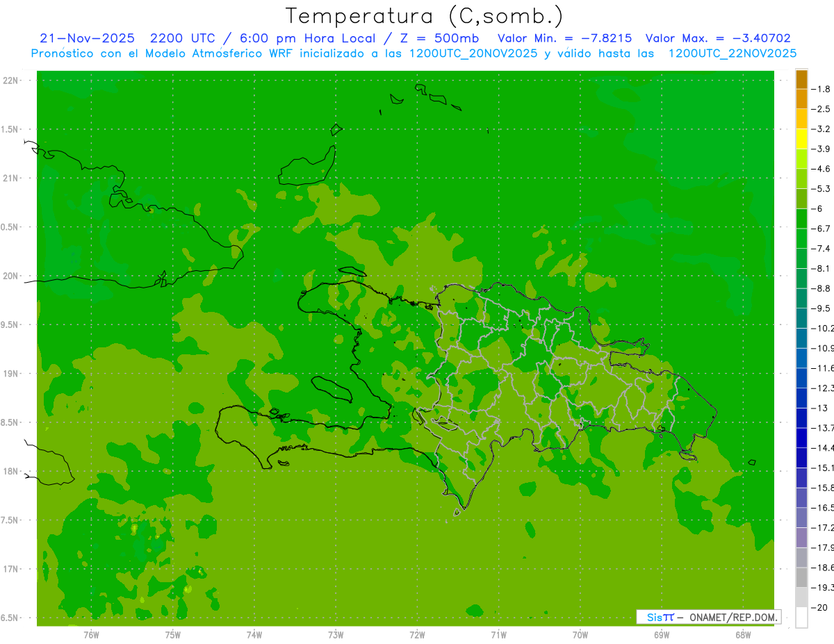834x644 pixels.
Task: Select the 'Valor Min. = -7.8215' value
Action: [565, 38]
